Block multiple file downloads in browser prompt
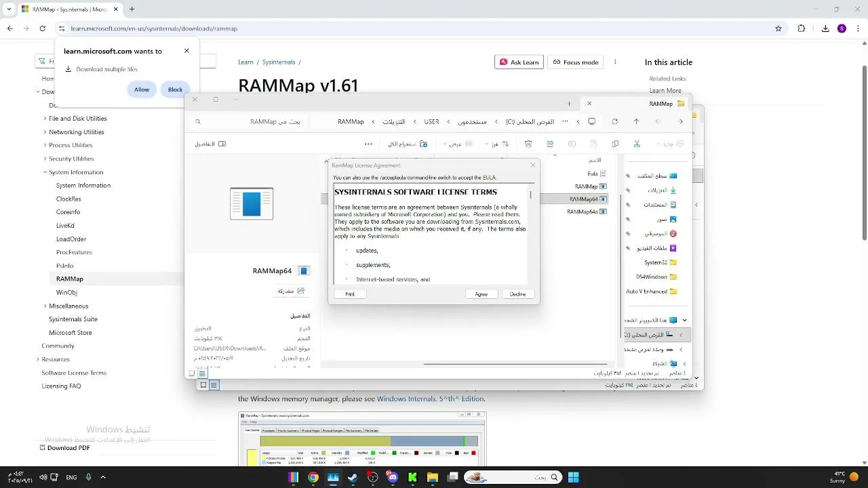The width and height of the screenshot is (868, 488). 175,89
